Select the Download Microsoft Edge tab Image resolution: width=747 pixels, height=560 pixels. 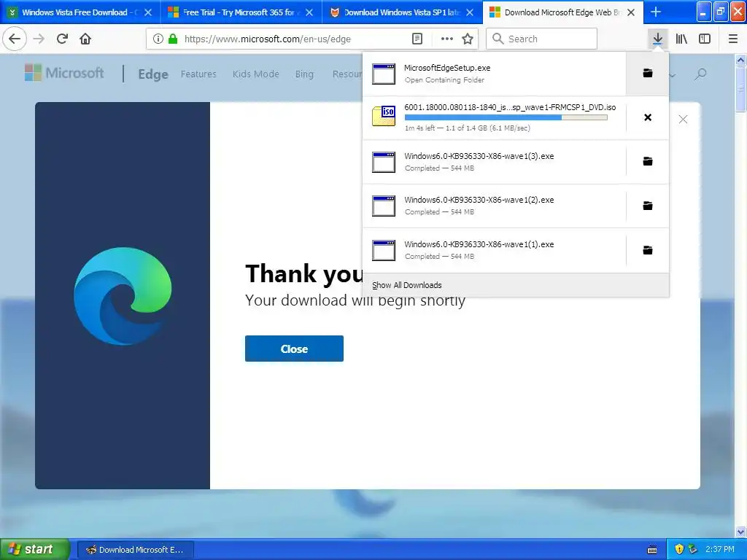563,12
